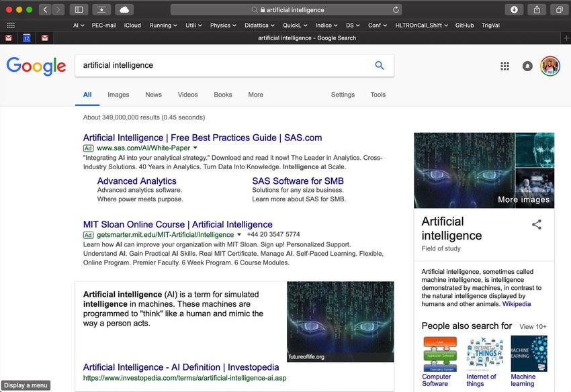Image resolution: width=571 pixels, height=392 pixels.
Task: Switch to the Images search tab
Action: (118, 95)
